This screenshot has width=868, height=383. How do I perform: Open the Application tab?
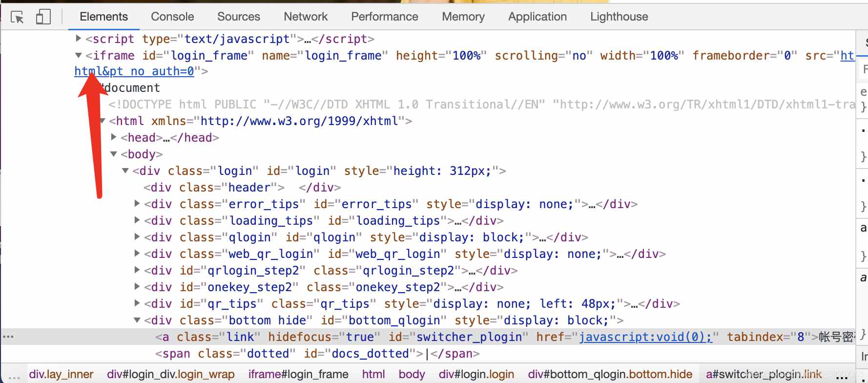click(537, 17)
